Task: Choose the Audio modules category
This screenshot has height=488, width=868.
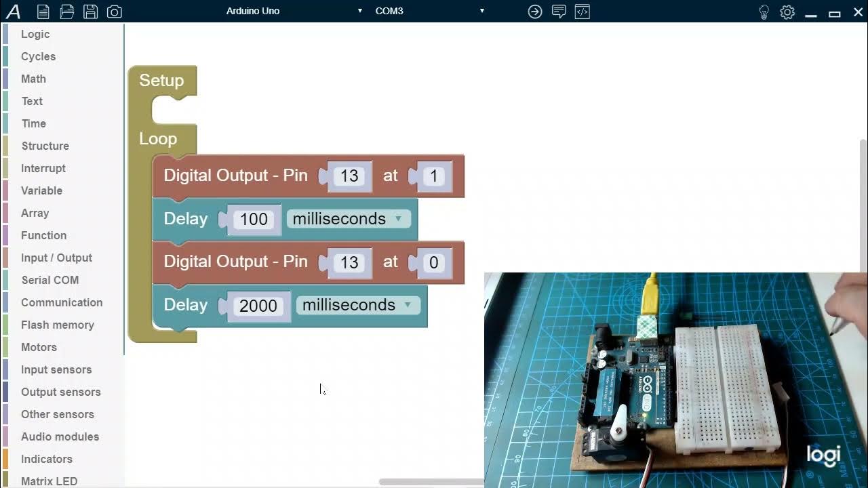Action: 60,436
